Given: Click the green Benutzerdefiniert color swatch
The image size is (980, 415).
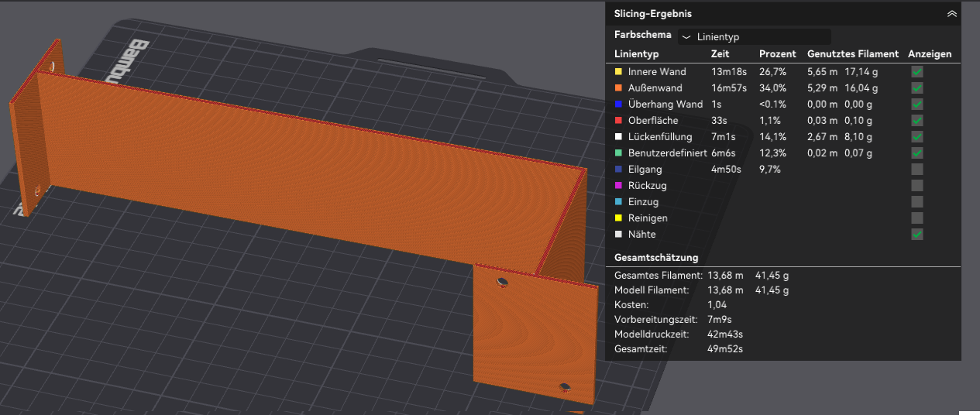Looking at the screenshot, I should click(618, 153).
